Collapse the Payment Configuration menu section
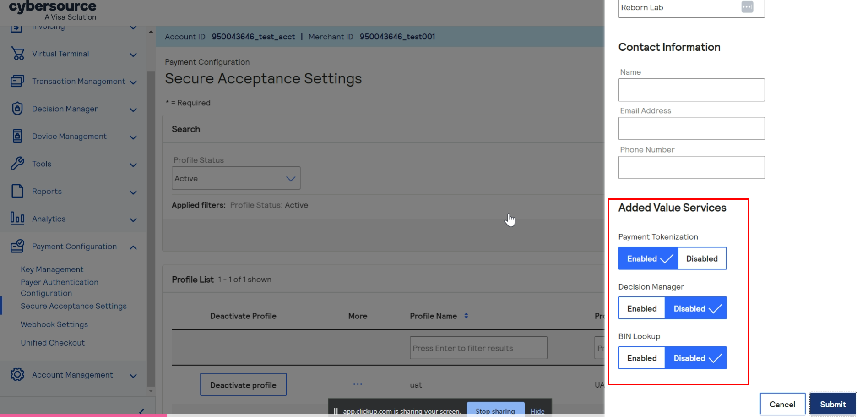Image resolution: width=868 pixels, height=417 pixels. coord(133,247)
